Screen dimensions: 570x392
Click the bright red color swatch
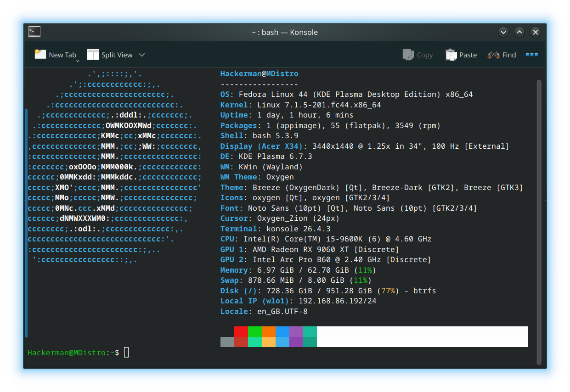pos(241,332)
